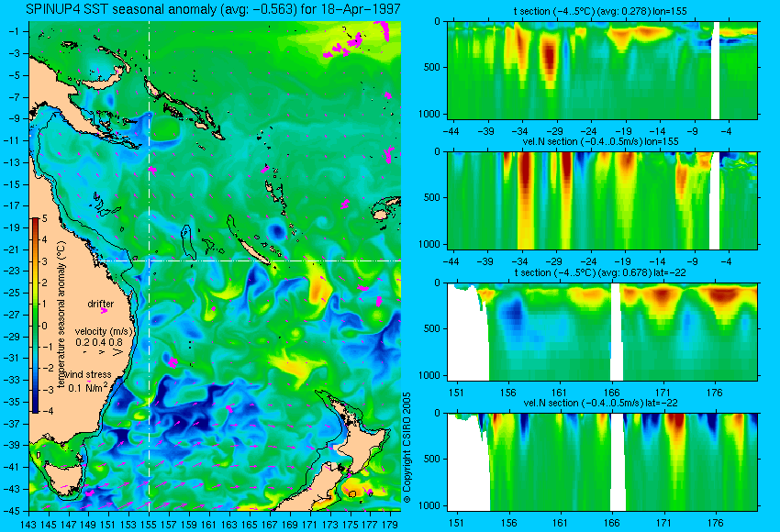Click the 'drifter' legend label
The image size is (780, 532).
(101, 304)
